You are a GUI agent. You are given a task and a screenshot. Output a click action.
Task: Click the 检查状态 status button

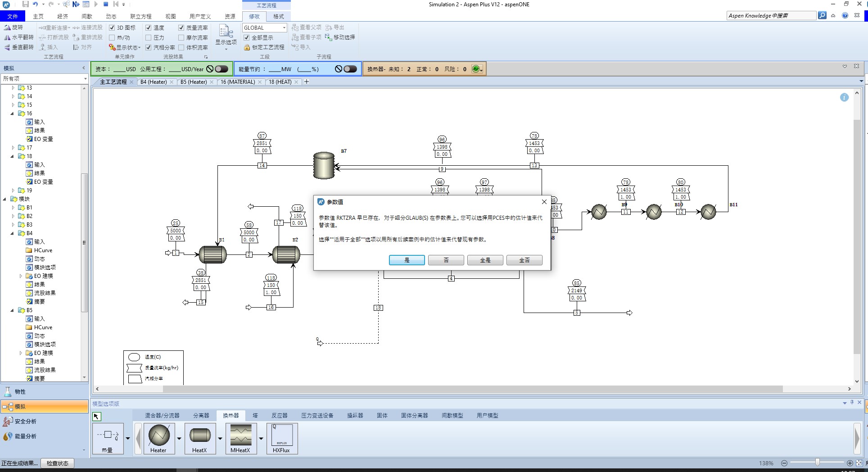pos(58,463)
